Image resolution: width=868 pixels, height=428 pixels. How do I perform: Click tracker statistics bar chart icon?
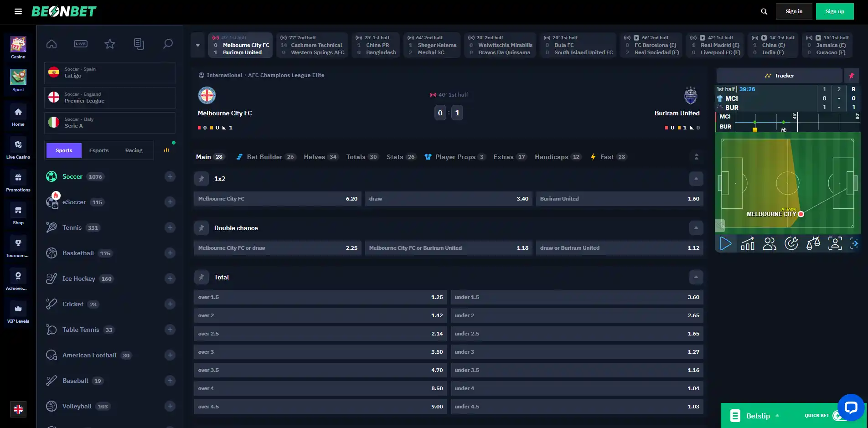pos(748,243)
